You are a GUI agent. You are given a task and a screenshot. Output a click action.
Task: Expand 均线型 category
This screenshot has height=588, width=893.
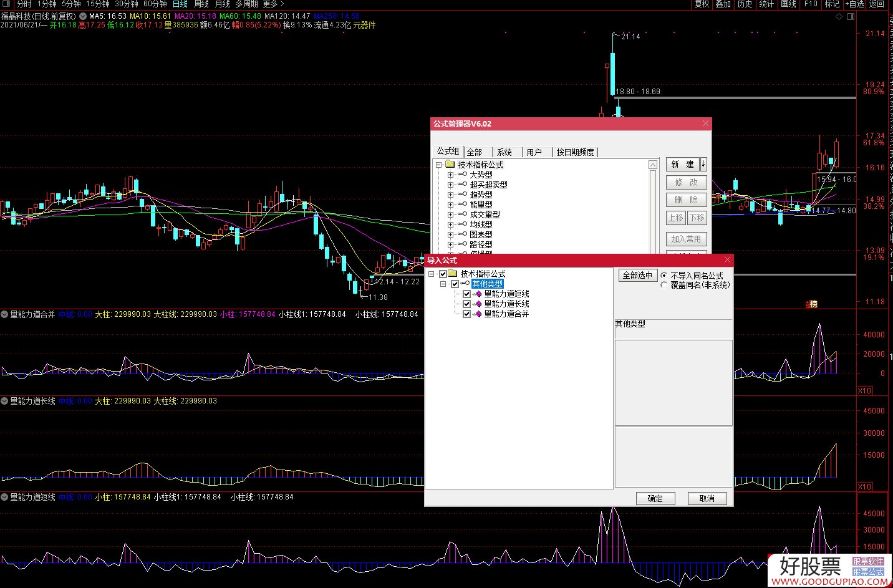coord(450,224)
